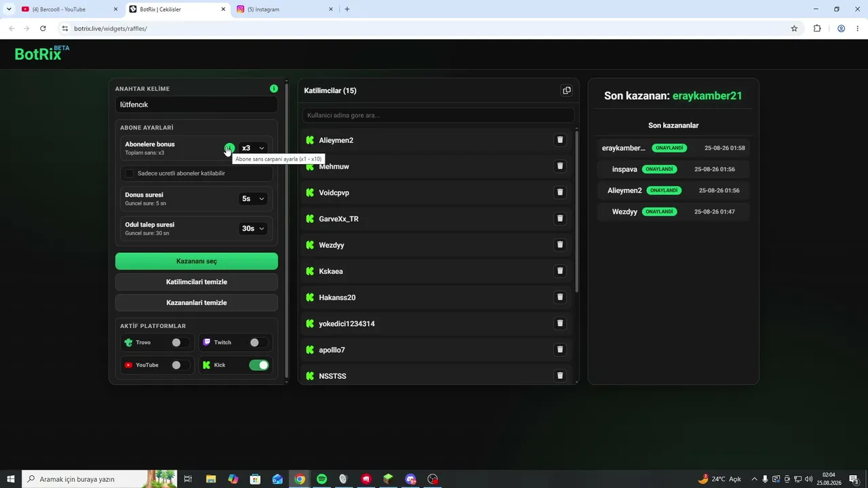
Task: Click the settings panel scrollbar
Action: [x=287, y=230]
